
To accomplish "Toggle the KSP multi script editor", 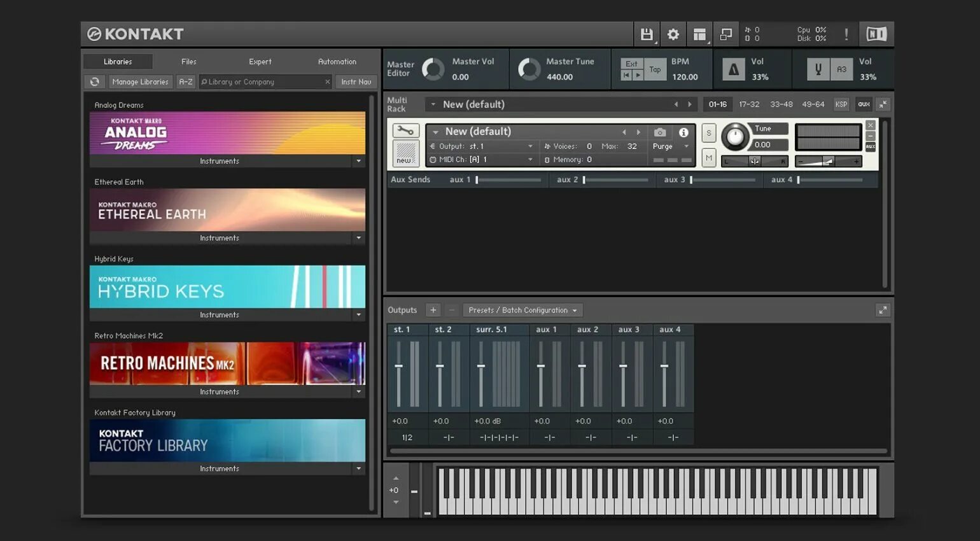I will click(841, 104).
